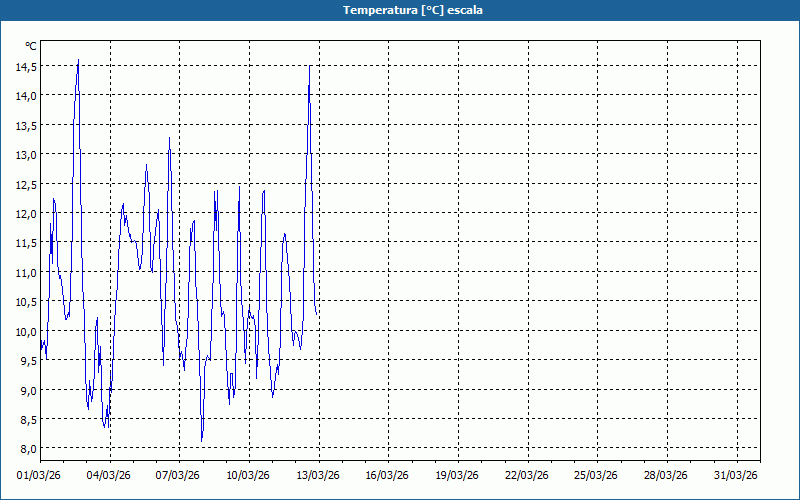Viewport: 800px width, 500px height.
Task: Click the °C unit label above the axis
Action: click(31, 46)
